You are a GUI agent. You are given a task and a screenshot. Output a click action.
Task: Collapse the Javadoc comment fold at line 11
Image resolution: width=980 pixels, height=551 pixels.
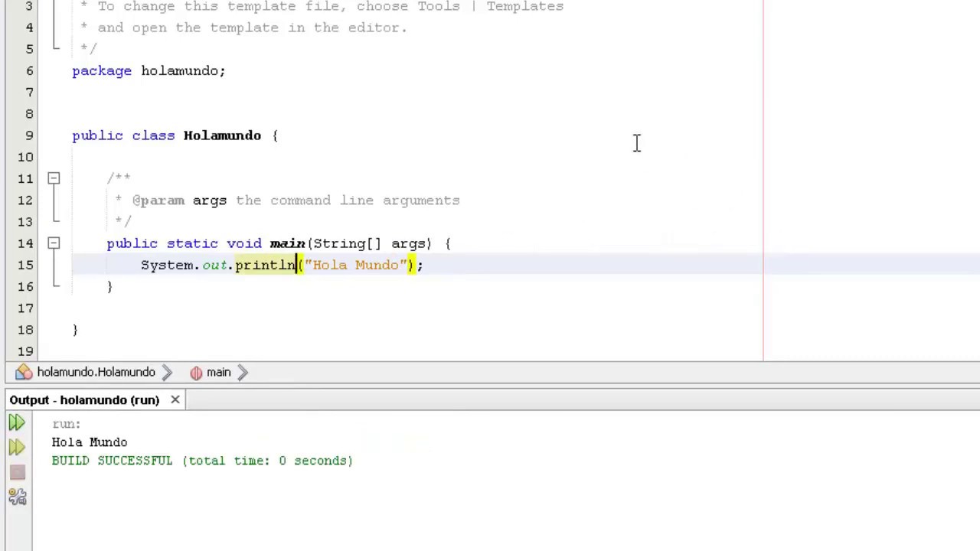pos(54,178)
